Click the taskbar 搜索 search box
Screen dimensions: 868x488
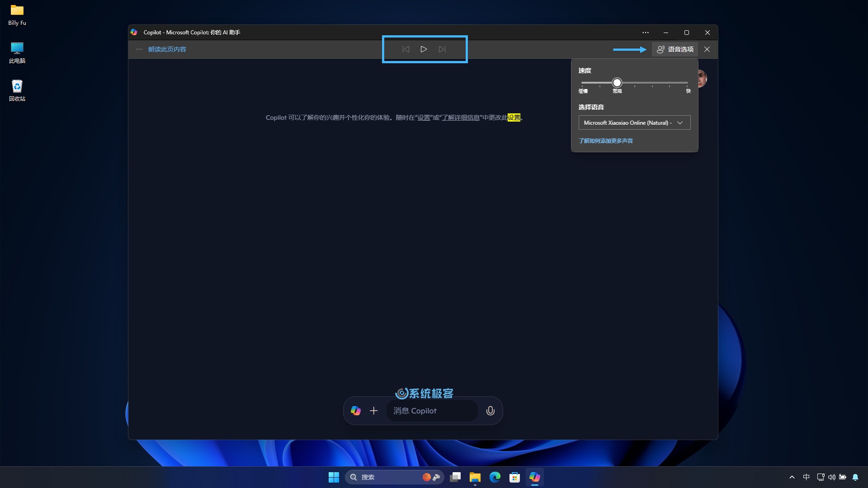[394, 477]
